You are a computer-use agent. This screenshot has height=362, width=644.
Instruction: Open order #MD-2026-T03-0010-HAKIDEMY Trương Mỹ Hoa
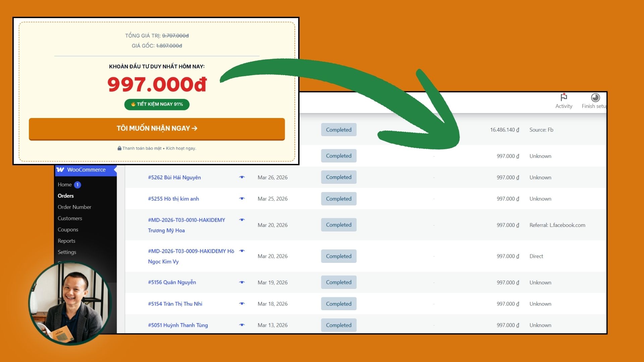point(186,225)
